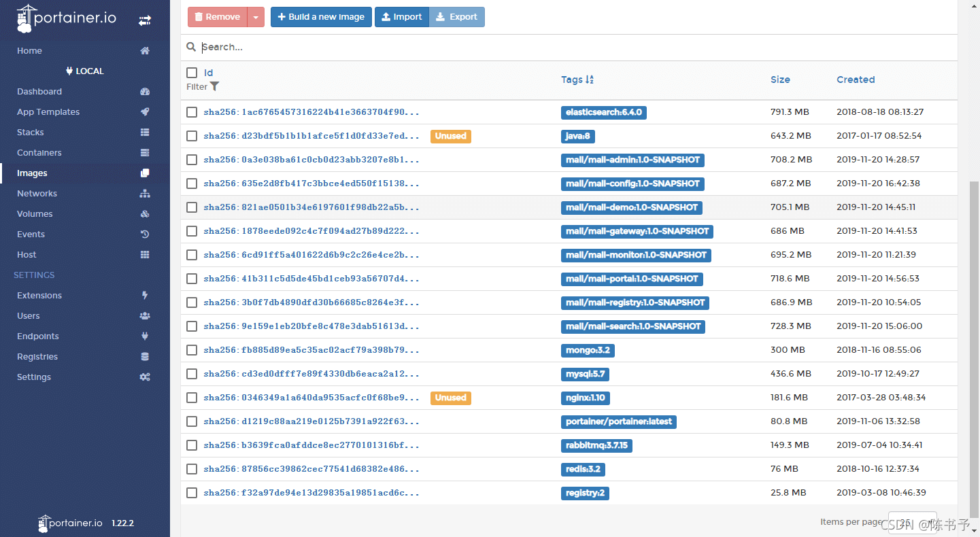Check the nginx:1.10 image row checkbox
Image resolution: width=980 pixels, height=537 pixels.
192,398
